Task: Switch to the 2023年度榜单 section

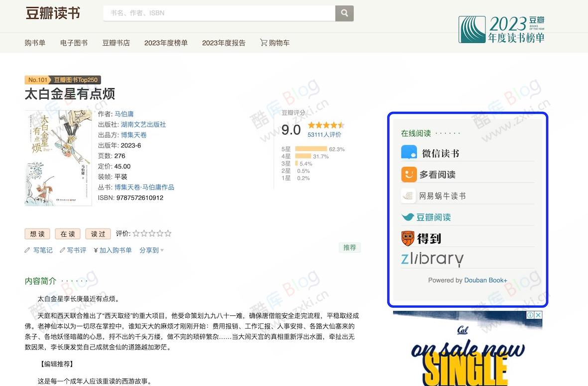Action: coord(166,43)
